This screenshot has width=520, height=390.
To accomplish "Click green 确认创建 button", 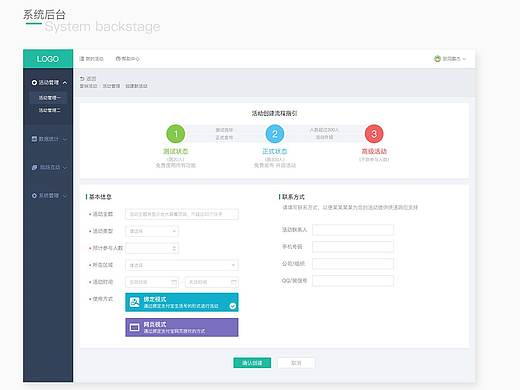I will tap(252, 363).
